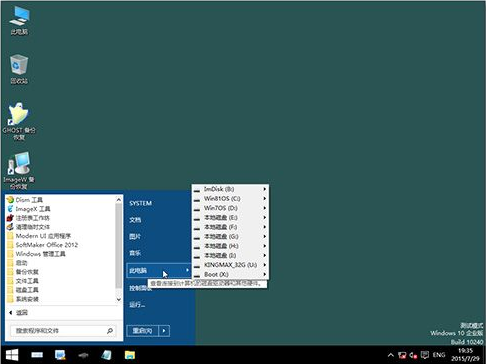The width and height of the screenshot is (486, 364).
Task: Click the network tray icon
Action: point(402,355)
